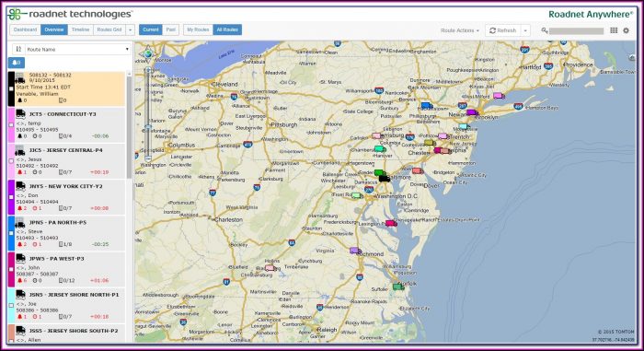Open the settings gear icon
Viewport: 644px width, 351px height.
626,30
